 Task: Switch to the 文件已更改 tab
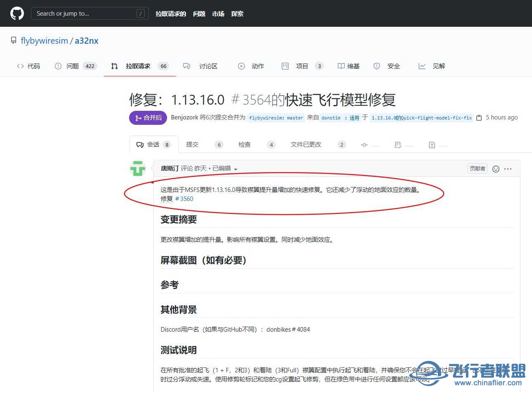(x=306, y=145)
